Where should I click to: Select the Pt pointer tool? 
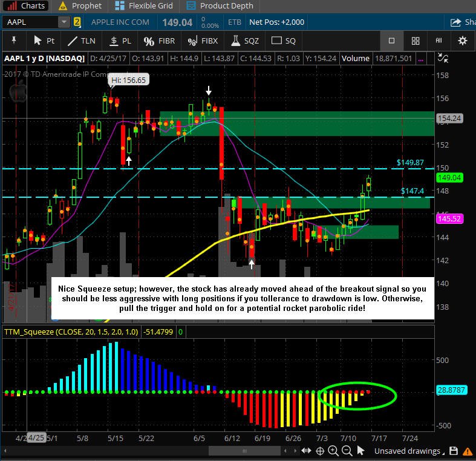coord(44,41)
